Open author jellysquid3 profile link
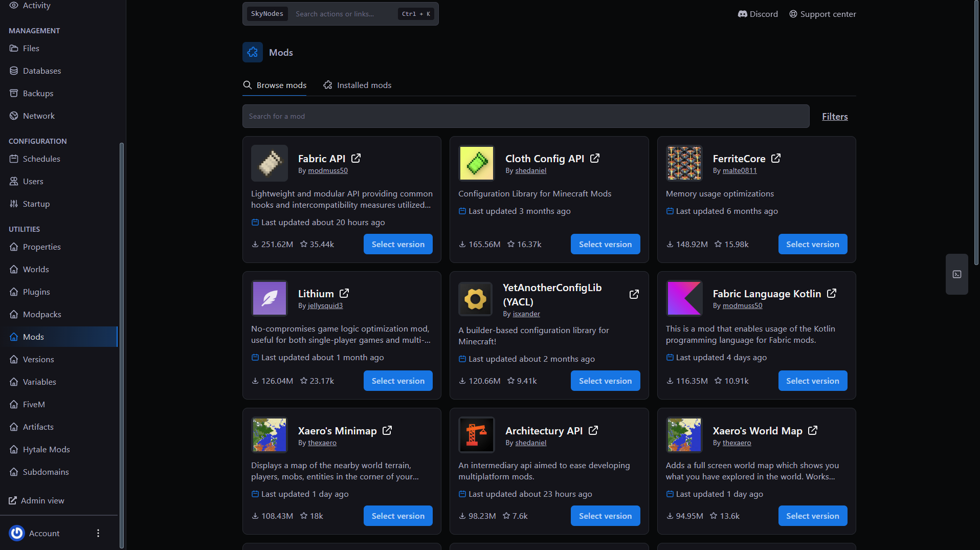980x550 pixels. coord(325,305)
